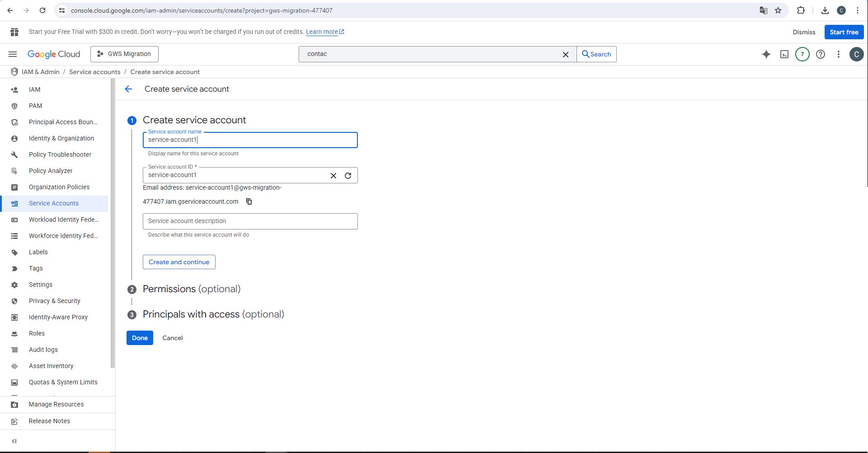Open the main navigation hamburger menu

pos(13,54)
